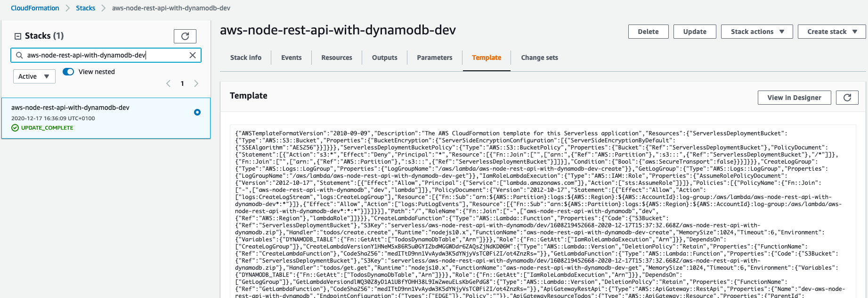The height and width of the screenshot is (298, 868).
Task: Go to previous stacks page
Action: tap(168, 83)
